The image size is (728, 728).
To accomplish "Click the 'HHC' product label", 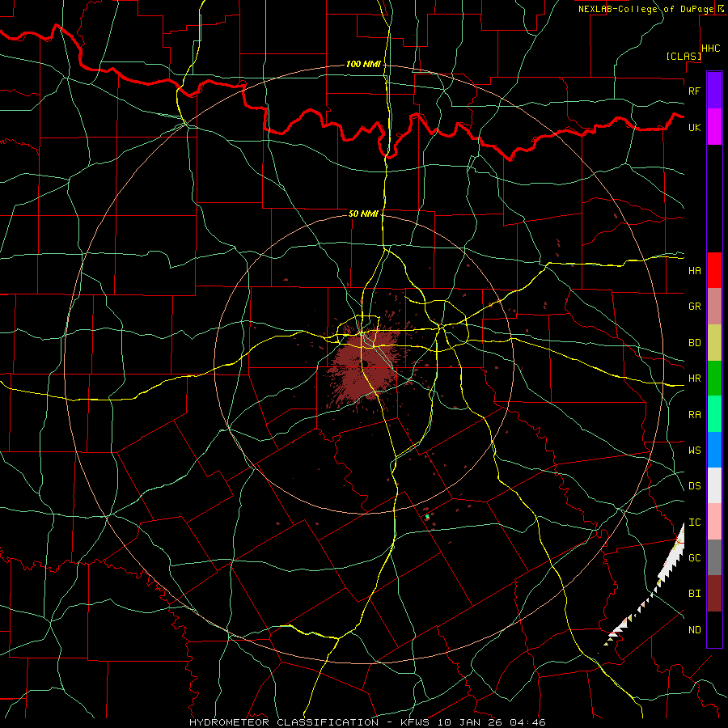I will [x=711, y=49].
